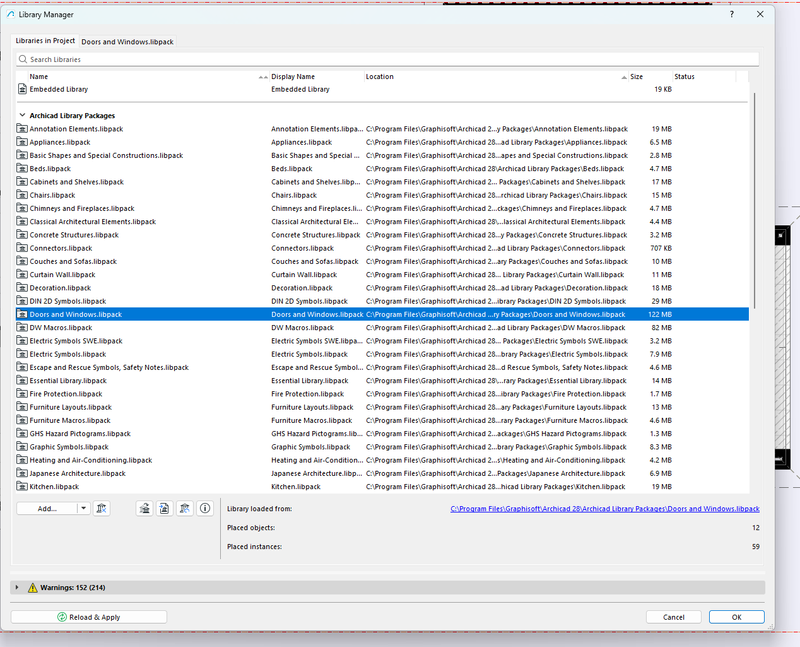Image resolution: width=800 pixels, height=647 pixels.
Task: Select Electric Symbols.libpack row
Action: pos(383,354)
